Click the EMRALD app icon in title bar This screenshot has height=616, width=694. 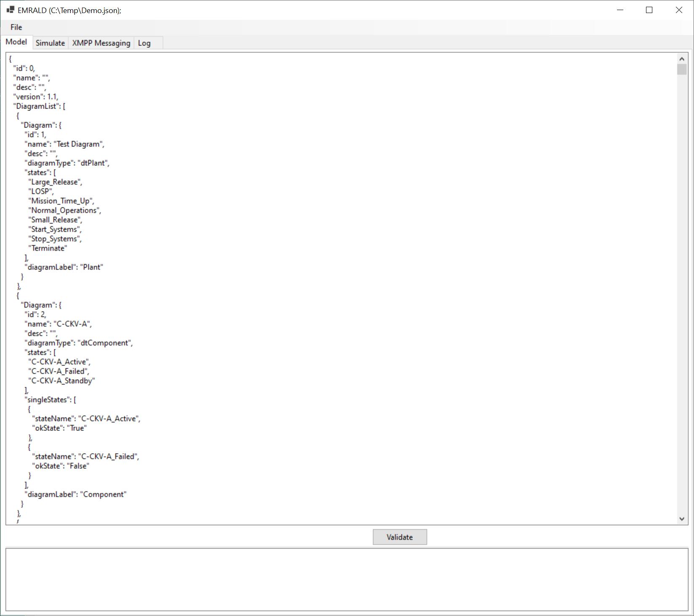click(11, 10)
